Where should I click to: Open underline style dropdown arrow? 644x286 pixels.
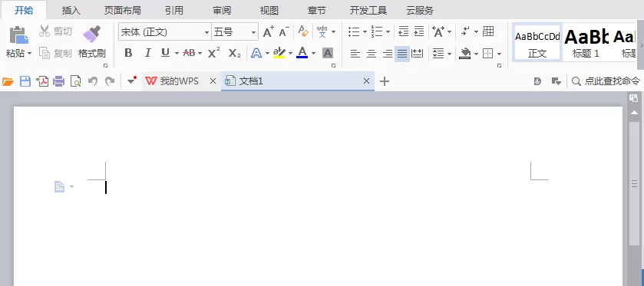tap(177, 54)
